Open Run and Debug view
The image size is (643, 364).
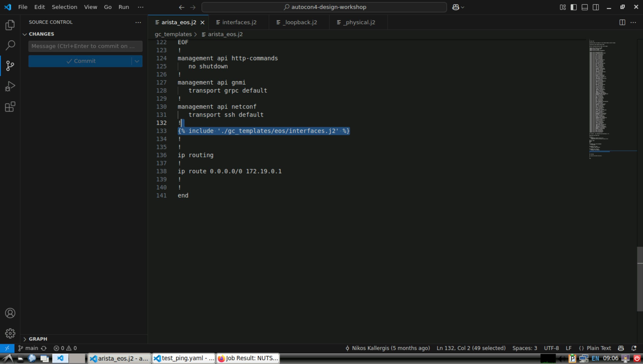pos(10,86)
